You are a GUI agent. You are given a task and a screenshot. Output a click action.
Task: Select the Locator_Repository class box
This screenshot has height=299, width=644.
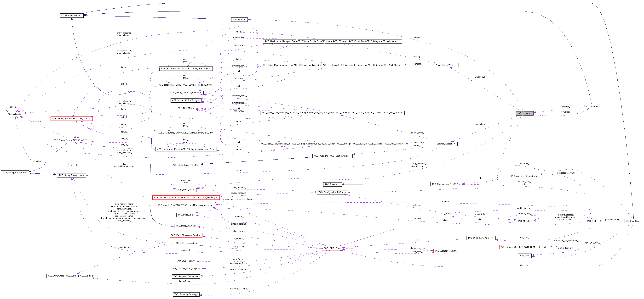446,144
